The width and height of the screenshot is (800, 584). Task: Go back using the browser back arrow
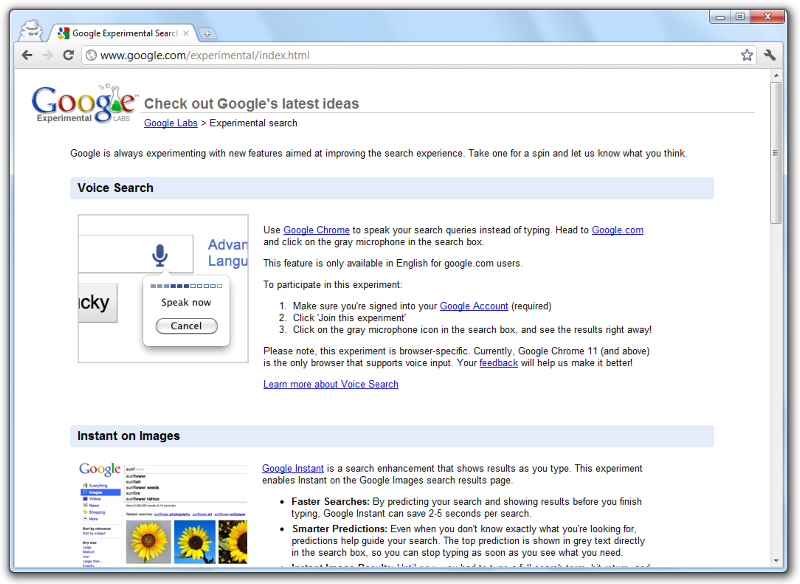(27, 55)
